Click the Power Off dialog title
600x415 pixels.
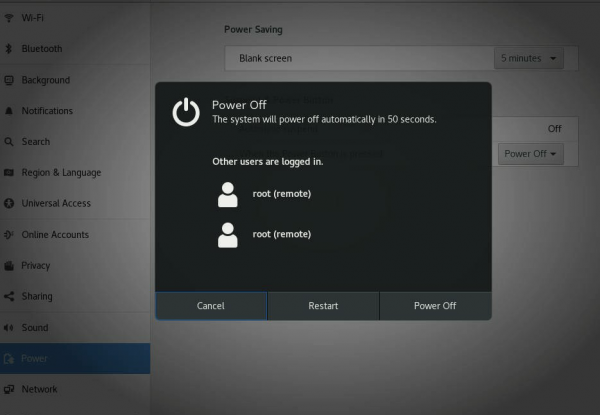point(239,105)
